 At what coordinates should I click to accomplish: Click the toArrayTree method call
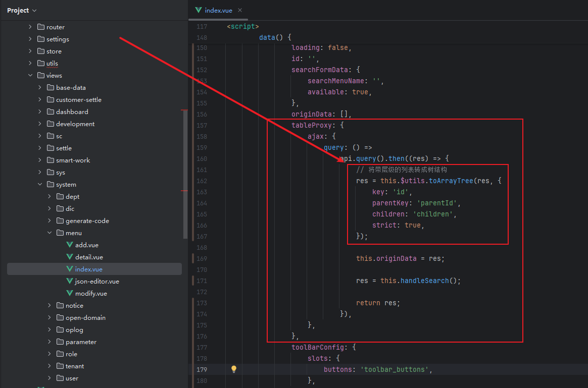(451, 181)
